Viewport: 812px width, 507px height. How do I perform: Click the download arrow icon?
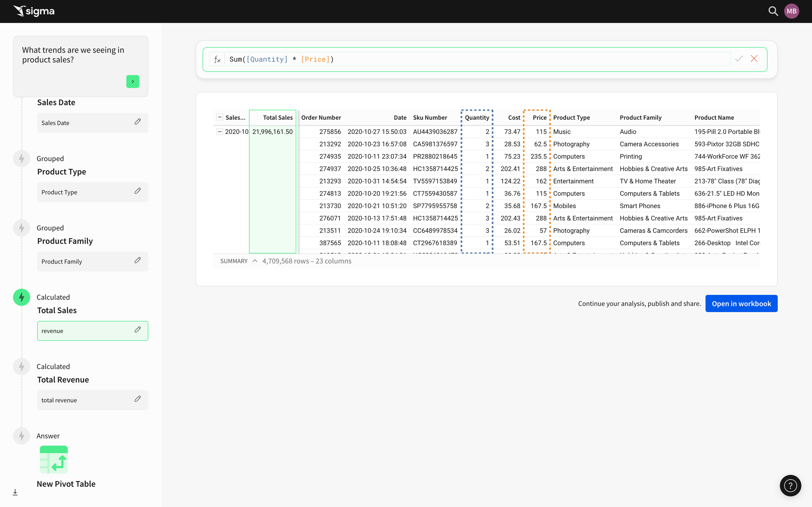15,492
